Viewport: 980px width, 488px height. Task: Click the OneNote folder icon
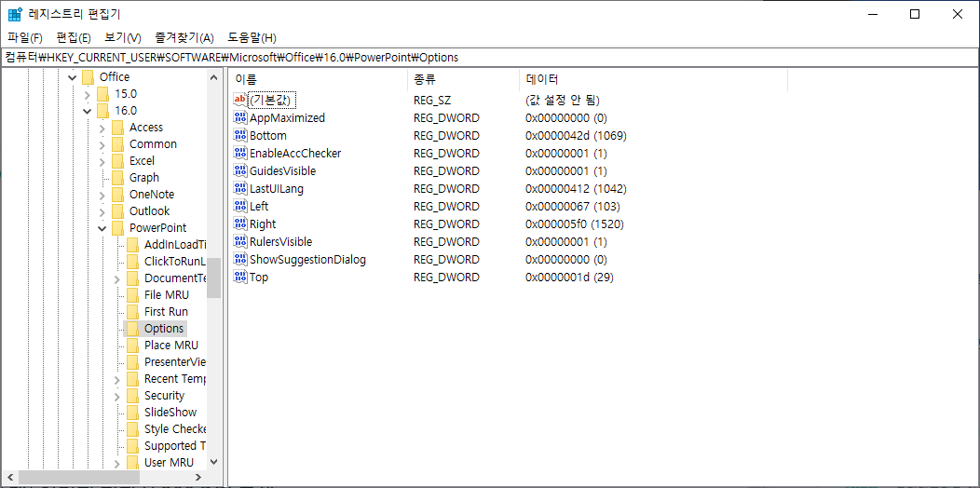(x=118, y=195)
